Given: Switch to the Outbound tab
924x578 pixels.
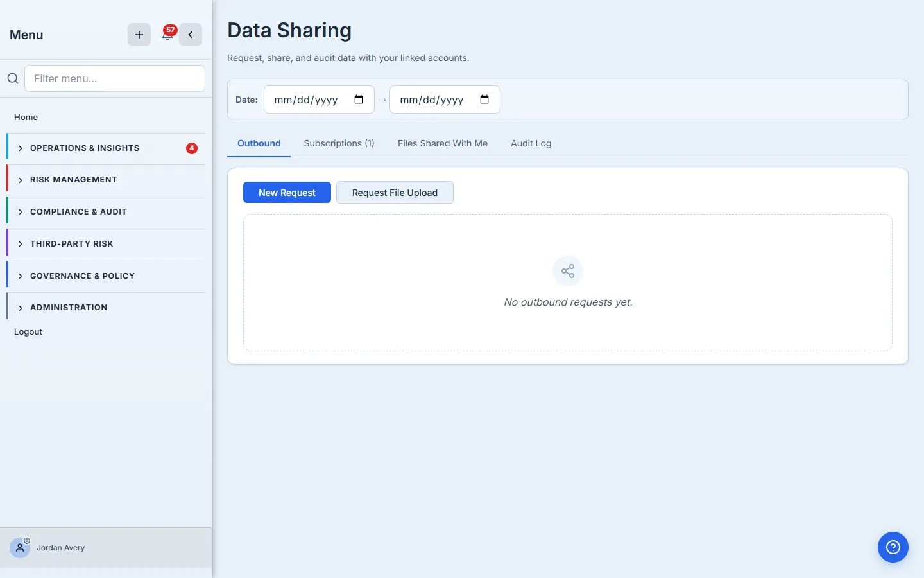Looking at the screenshot, I should (259, 143).
